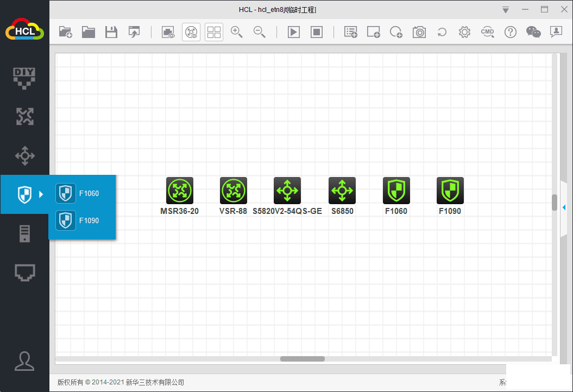Open the terminal/host device category
This screenshot has height=392, width=573.
(x=24, y=234)
